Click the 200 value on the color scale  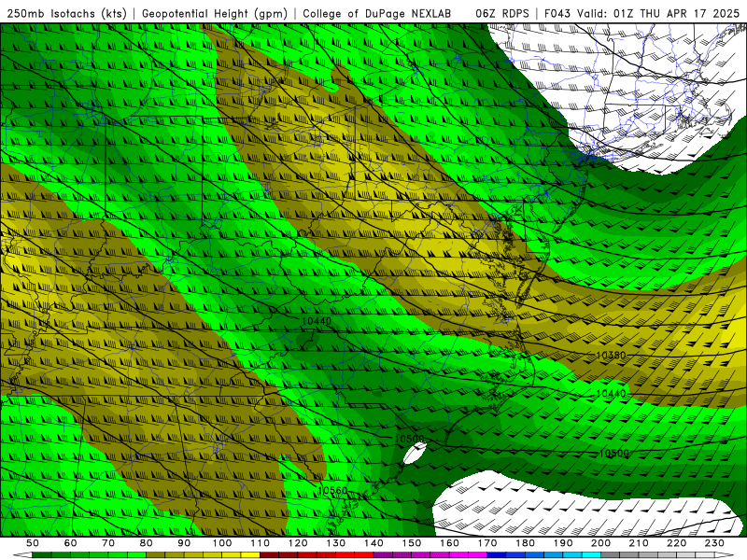pos(601,543)
